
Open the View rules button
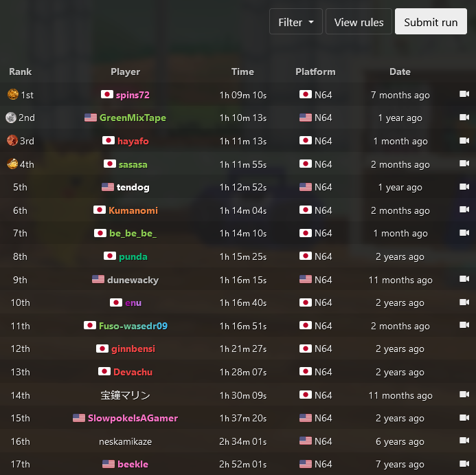[x=359, y=21]
